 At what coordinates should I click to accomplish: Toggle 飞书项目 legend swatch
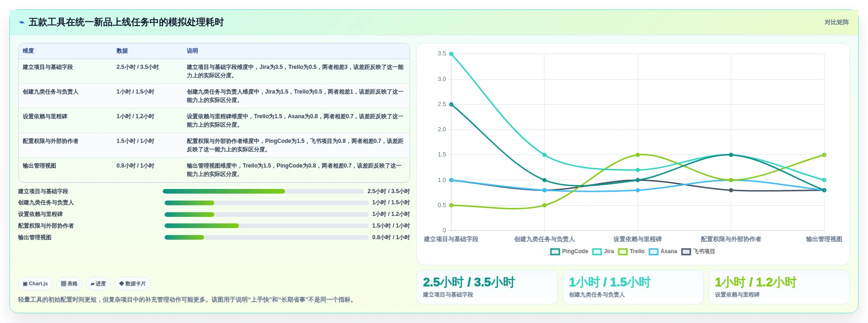686,252
